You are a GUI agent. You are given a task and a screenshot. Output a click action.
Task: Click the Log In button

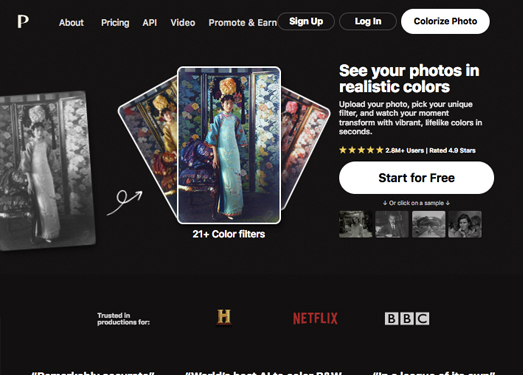click(x=368, y=21)
